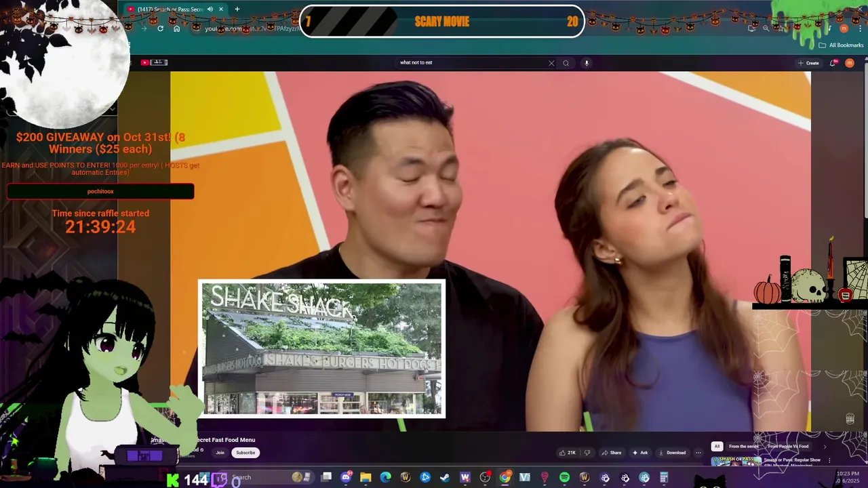This screenshot has height=488, width=868.
Task: Click the Windows taskbar search box
Action: 264,477
